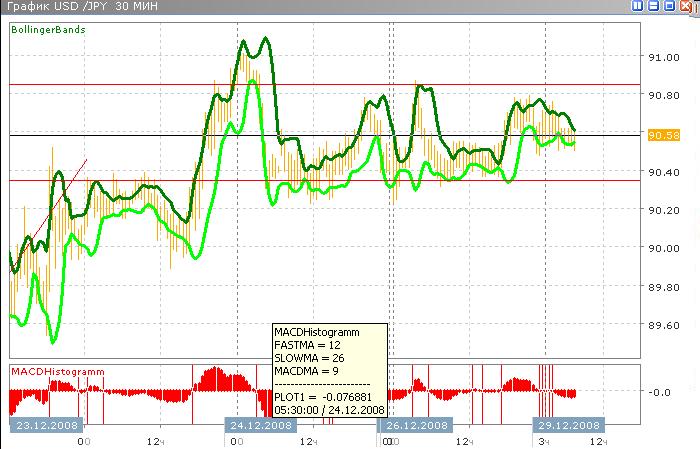
Task: Click the 24.12.2008 date marker
Action: coord(260,425)
